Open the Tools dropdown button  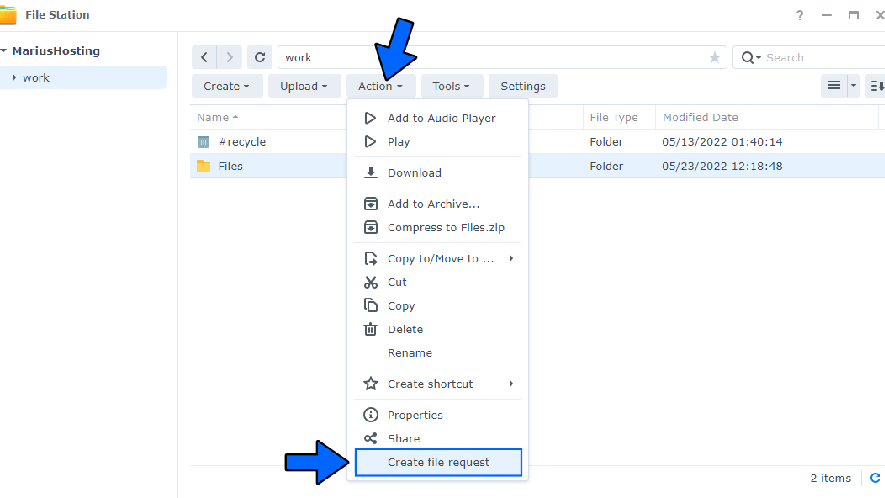pyautogui.click(x=452, y=86)
